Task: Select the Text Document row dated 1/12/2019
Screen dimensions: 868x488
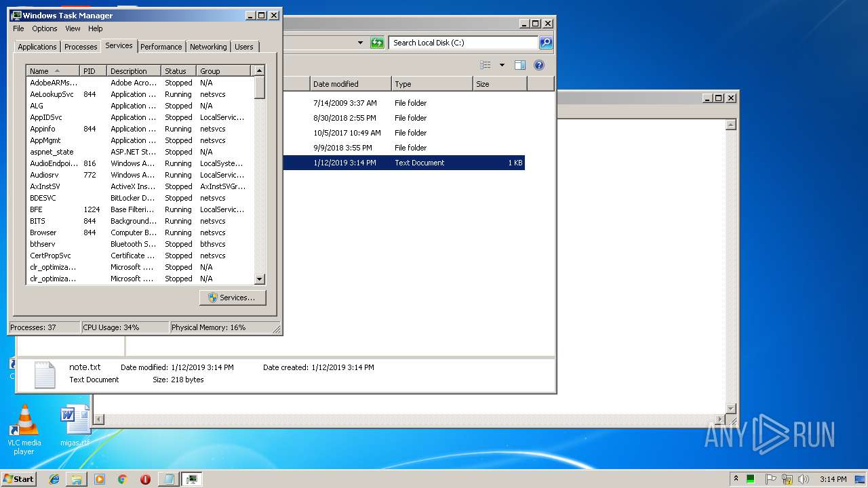Action: (404, 163)
